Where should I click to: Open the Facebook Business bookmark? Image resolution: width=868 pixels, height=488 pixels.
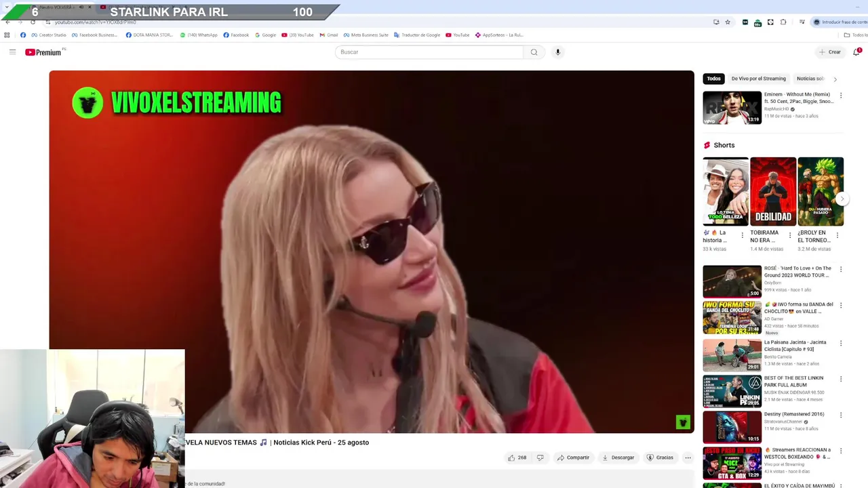tap(94, 35)
